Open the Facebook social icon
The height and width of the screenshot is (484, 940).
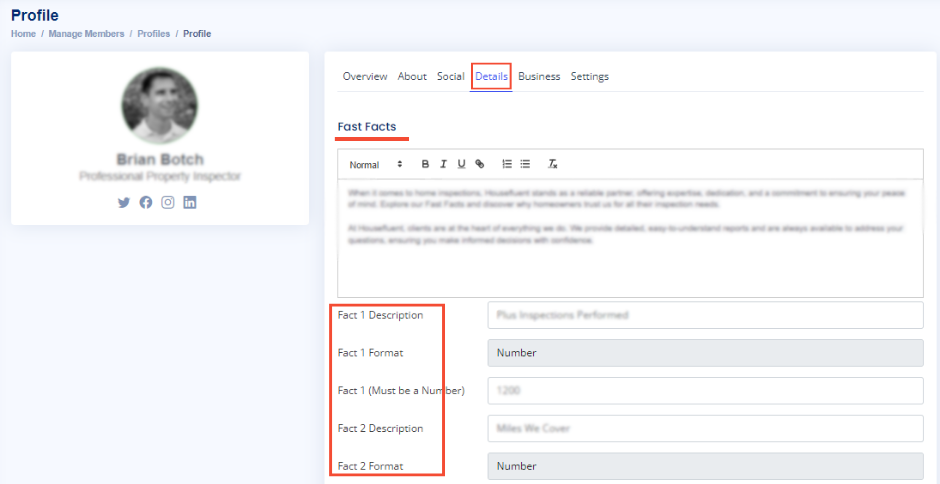146,202
